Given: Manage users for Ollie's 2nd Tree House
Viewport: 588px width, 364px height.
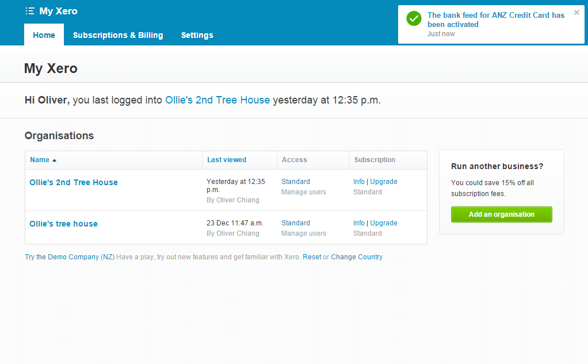Looking at the screenshot, I should pyautogui.click(x=304, y=192).
